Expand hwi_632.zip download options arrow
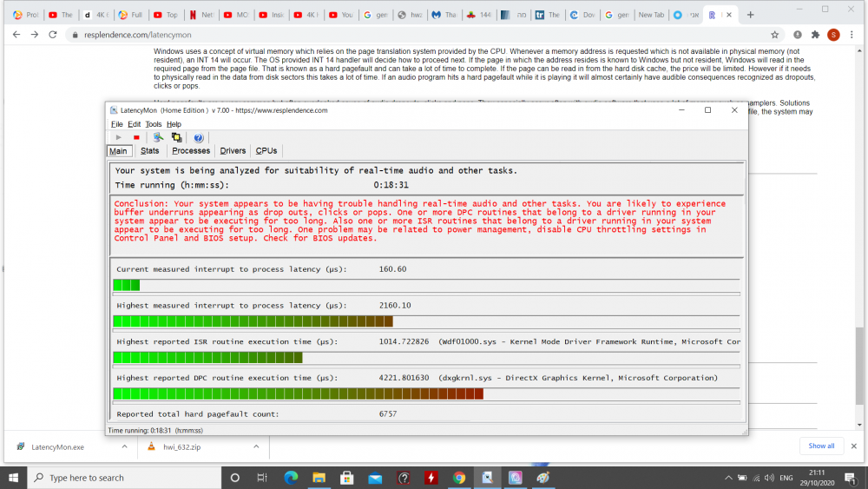The image size is (868, 489). tap(256, 446)
